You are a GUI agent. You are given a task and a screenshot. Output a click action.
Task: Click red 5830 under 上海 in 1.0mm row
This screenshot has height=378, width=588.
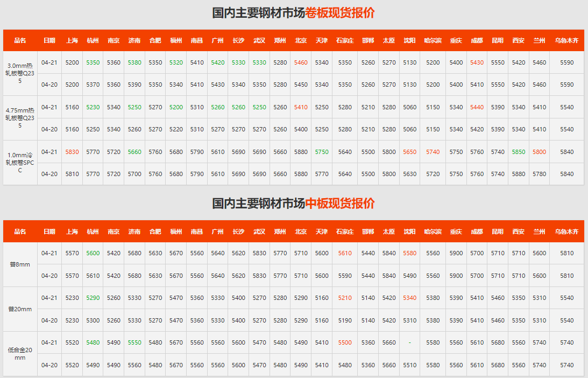click(x=72, y=152)
